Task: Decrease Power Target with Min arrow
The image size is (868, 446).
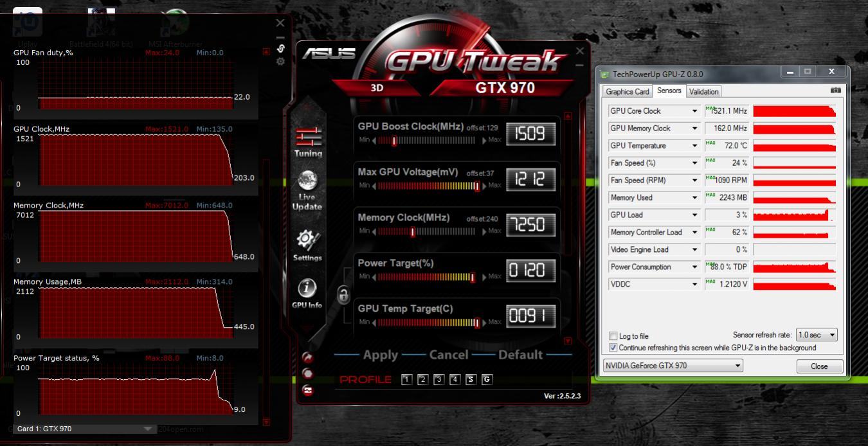Action: (374, 277)
